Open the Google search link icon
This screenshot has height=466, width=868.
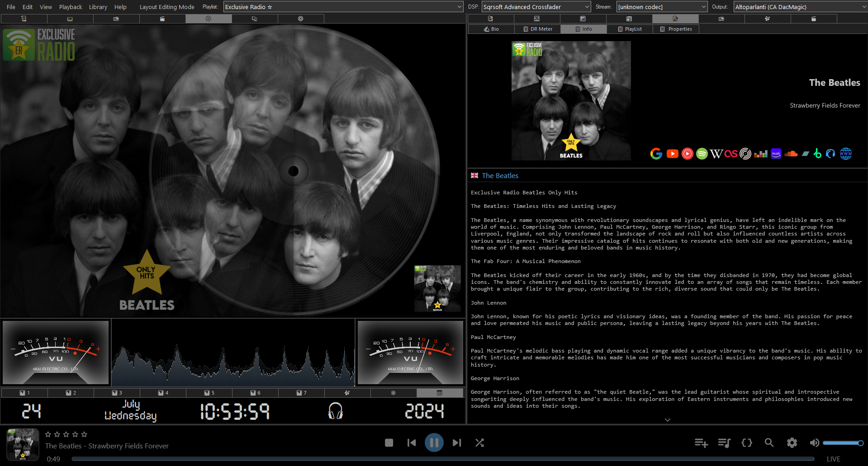[x=656, y=154]
